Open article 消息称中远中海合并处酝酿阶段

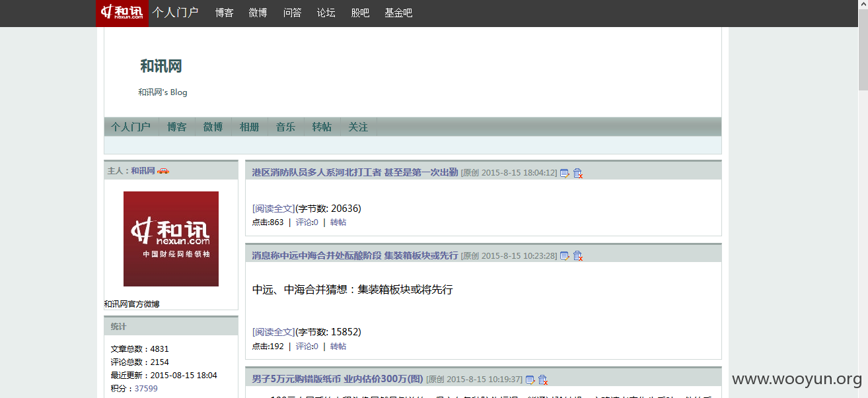[x=355, y=255]
